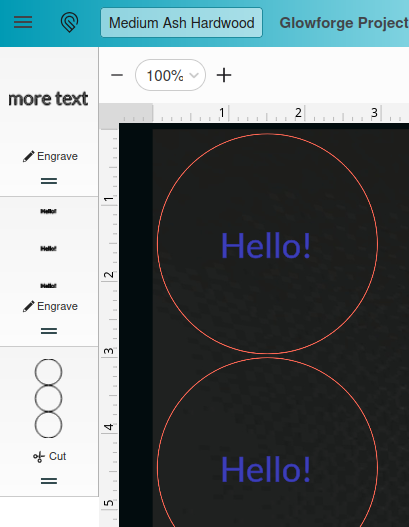
Task: Grab the reorder handle under 'more text' step
Action: coord(49,181)
